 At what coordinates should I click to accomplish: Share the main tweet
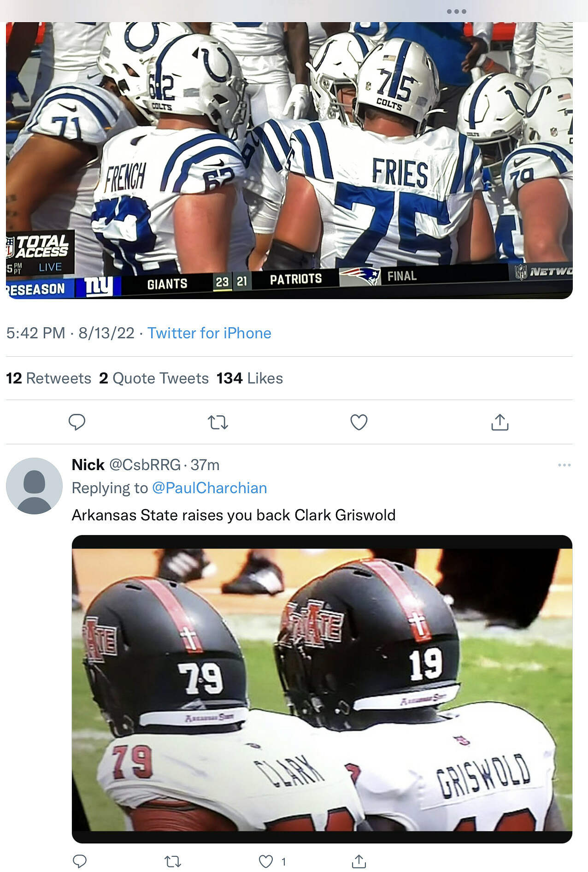pos(500,422)
